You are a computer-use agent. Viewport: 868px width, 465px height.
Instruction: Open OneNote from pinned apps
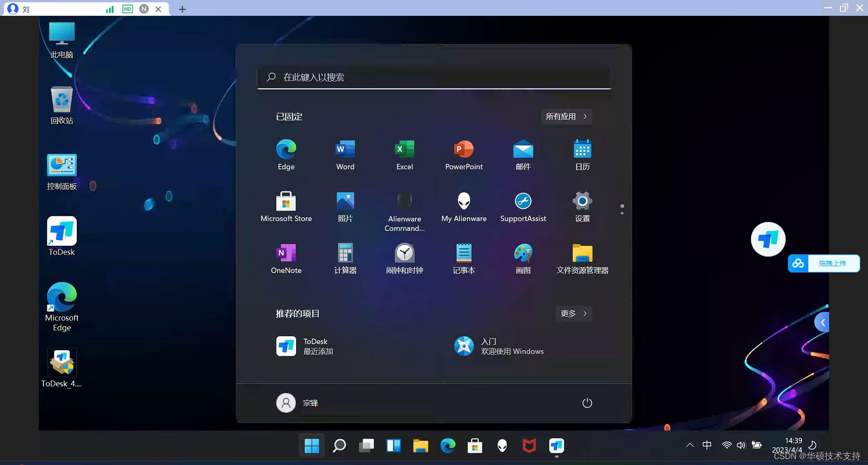pyautogui.click(x=286, y=259)
